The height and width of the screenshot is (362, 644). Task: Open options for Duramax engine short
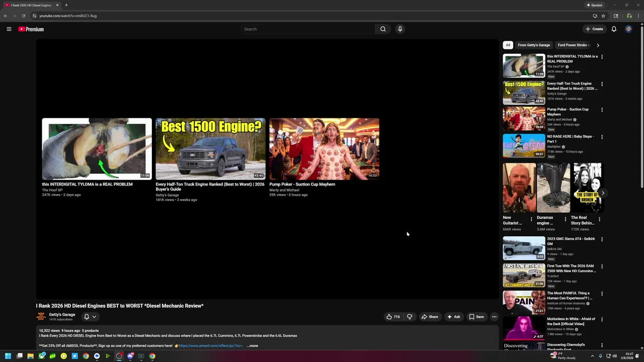click(x=565, y=219)
